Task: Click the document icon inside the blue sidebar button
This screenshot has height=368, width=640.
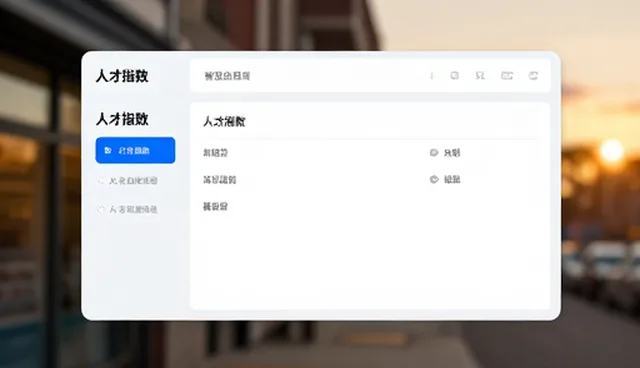Action: pyautogui.click(x=108, y=151)
